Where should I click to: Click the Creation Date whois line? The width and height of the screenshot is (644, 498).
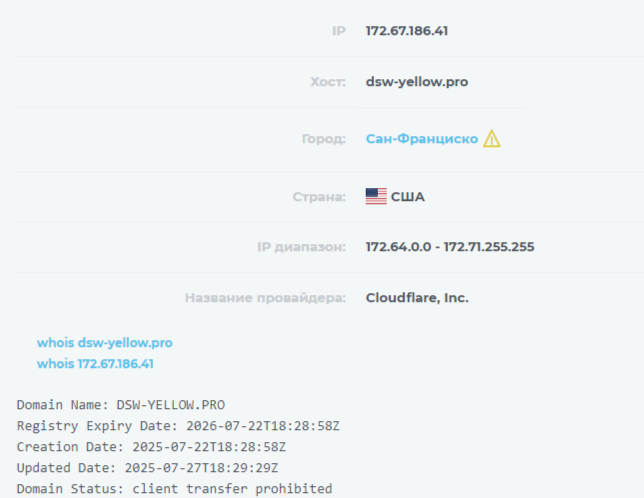coord(151,447)
